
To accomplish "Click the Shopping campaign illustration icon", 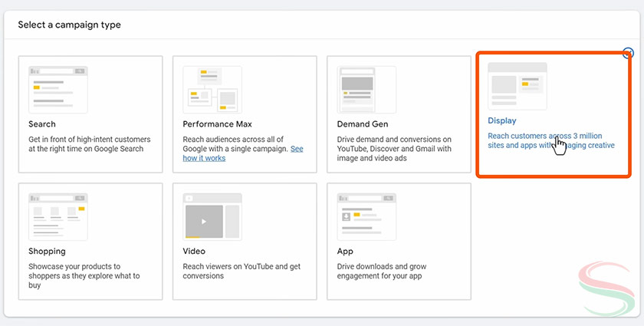I will [58, 216].
